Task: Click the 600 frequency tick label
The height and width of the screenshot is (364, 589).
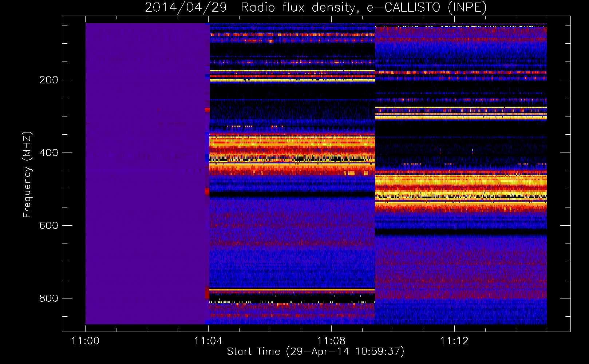Action: 49,226
